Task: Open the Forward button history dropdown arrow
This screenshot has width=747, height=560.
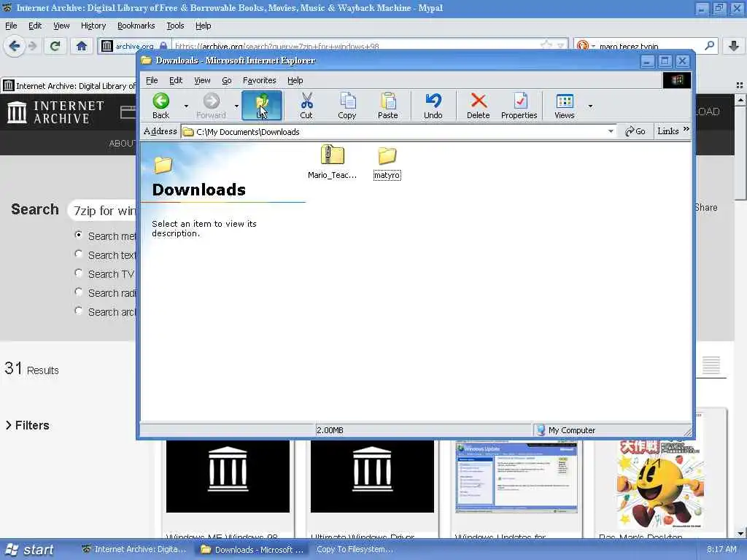Action: tap(236, 106)
